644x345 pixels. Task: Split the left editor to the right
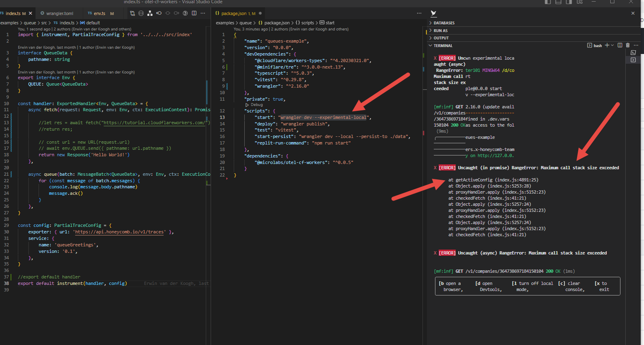[x=194, y=13]
